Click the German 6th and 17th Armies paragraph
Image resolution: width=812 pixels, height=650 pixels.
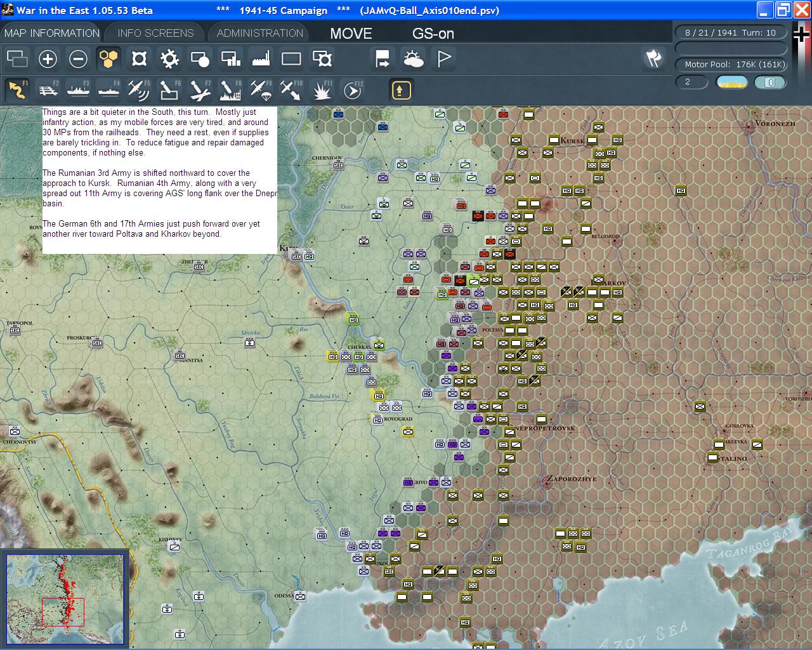[151, 229]
